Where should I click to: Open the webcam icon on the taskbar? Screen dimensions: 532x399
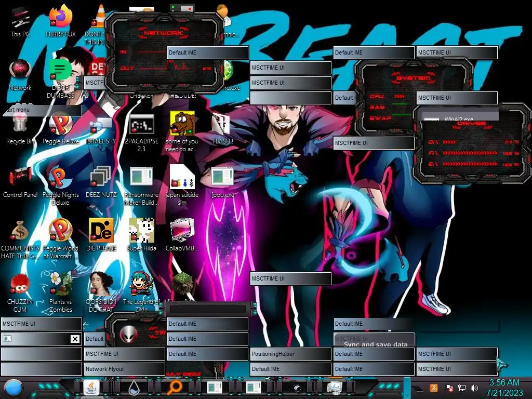click(297, 388)
